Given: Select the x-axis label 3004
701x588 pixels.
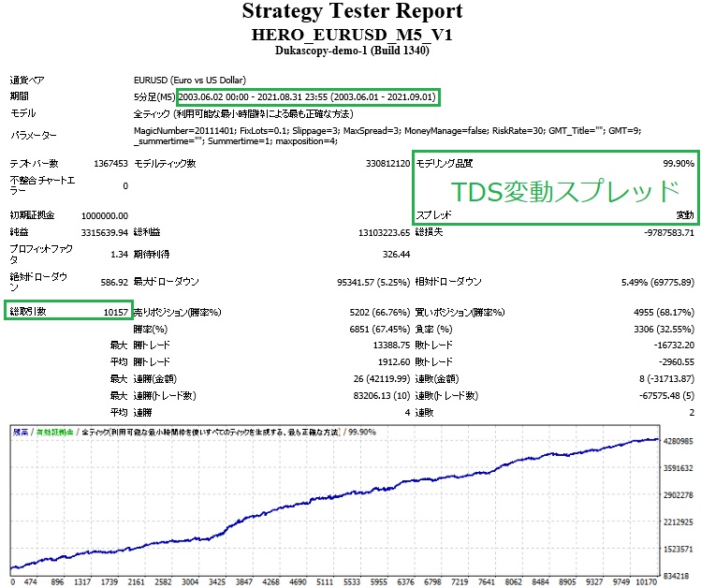Looking at the screenshot, I should (190, 582).
